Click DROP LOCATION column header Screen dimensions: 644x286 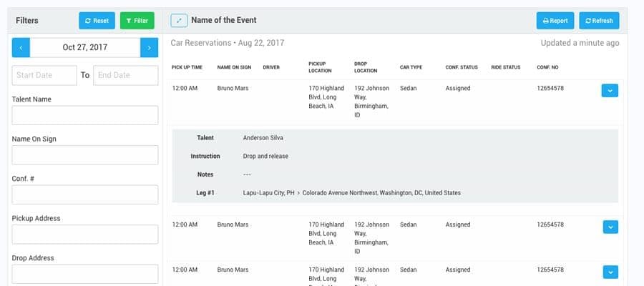coord(366,67)
